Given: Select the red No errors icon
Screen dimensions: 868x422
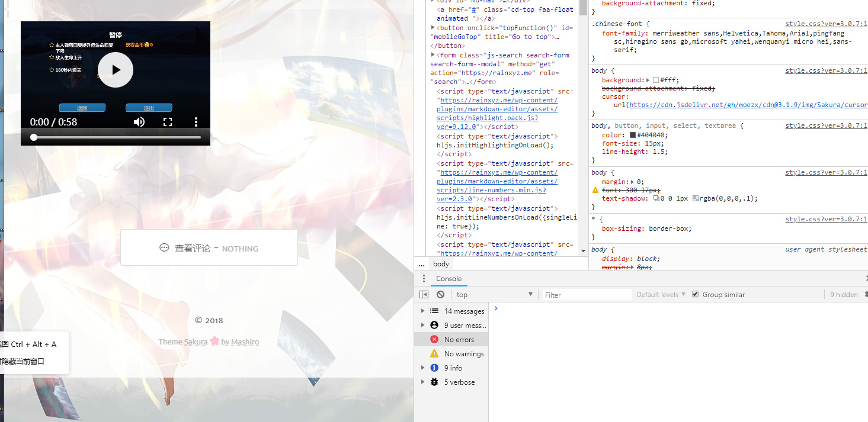Looking at the screenshot, I should (x=434, y=339).
